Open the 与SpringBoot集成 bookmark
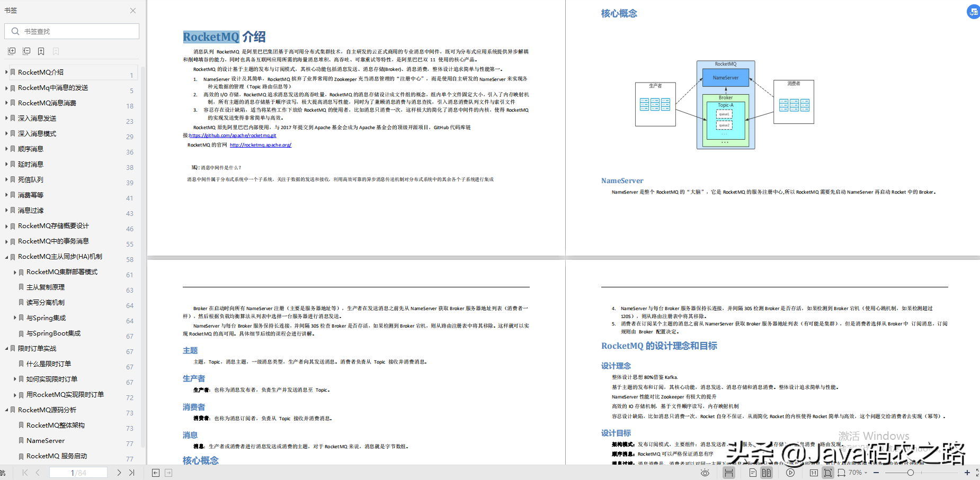This screenshot has height=480, width=980. pos(54,333)
